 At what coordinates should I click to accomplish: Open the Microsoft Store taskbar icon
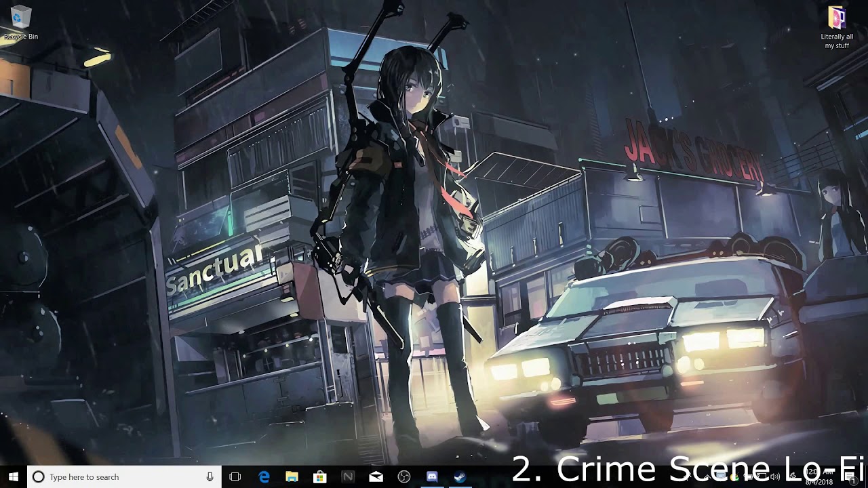tap(320, 477)
